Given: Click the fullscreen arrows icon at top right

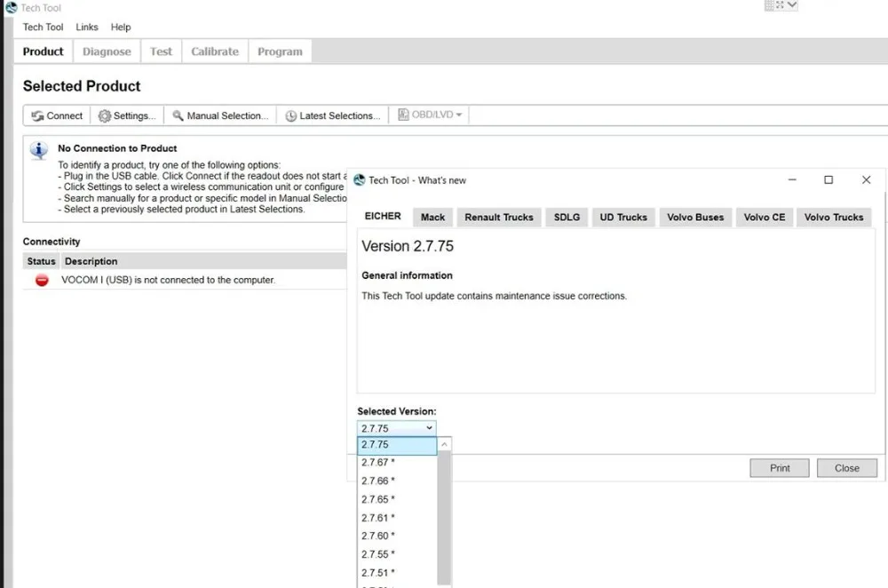Looking at the screenshot, I should pyautogui.click(x=780, y=4).
